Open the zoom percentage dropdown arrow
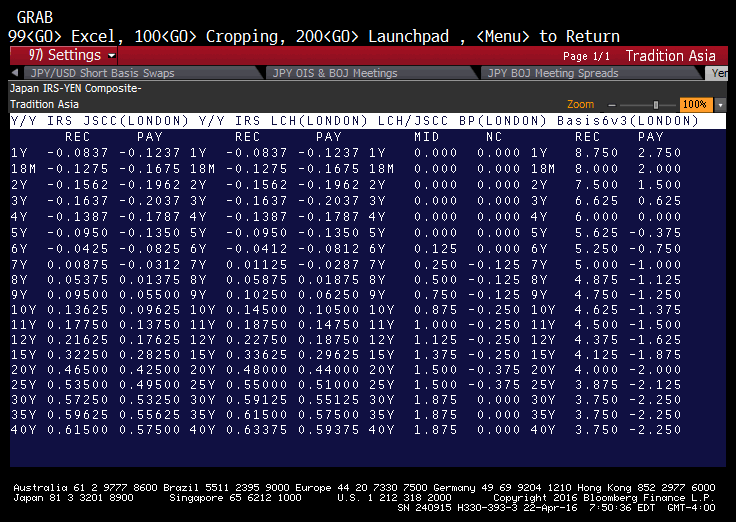The height and width of the screenshot is (522, 736). pos(720,105)
